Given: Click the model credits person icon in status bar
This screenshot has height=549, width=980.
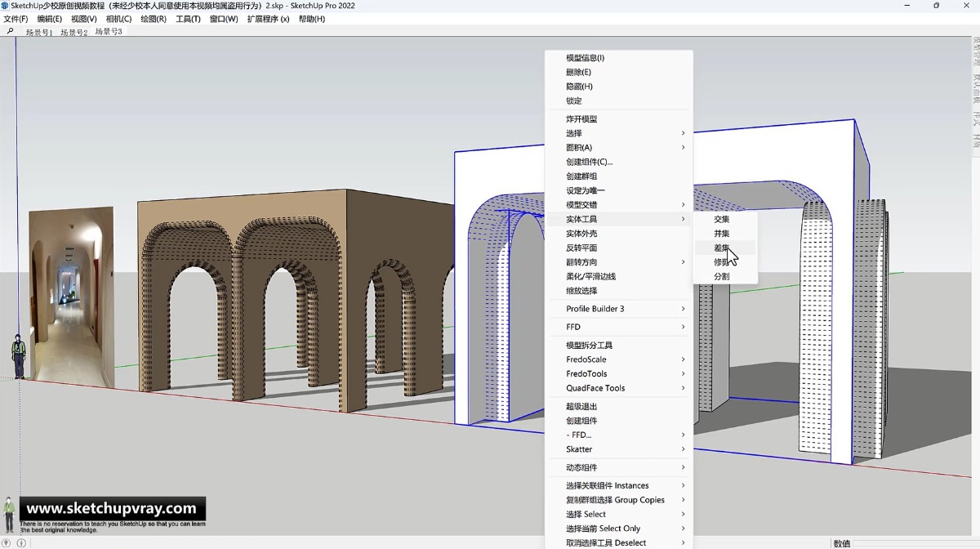Looking at the screenshot, I should tap(22, 542).
